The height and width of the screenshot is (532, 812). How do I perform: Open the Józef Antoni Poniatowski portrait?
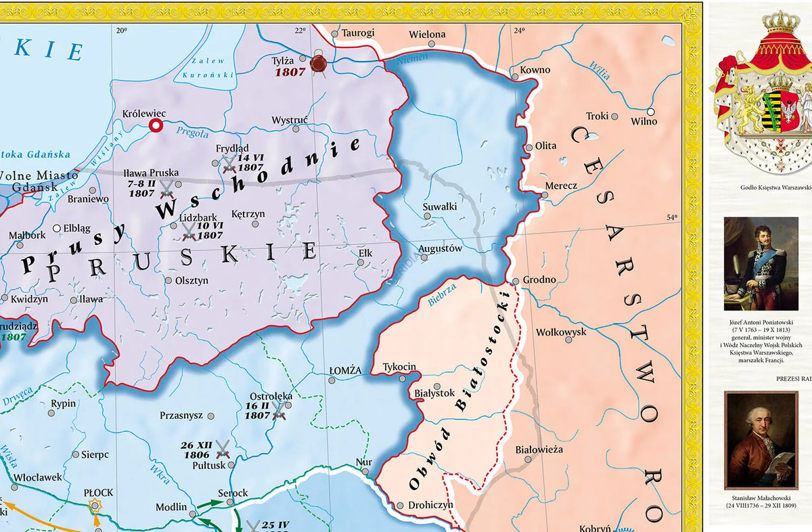(761, 263)
